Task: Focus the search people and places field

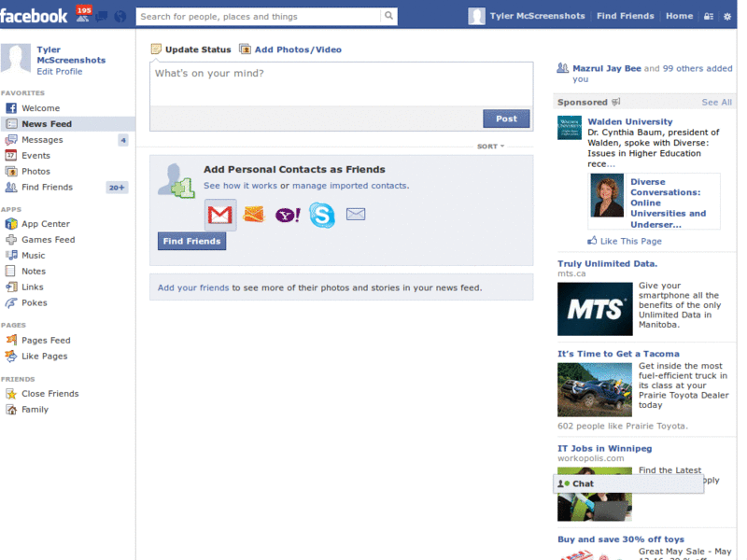Action: tap(259, 16)
